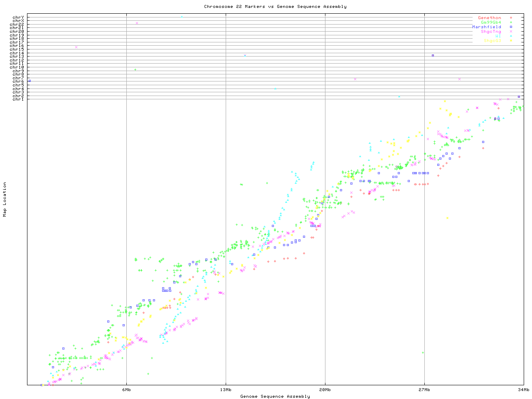Click the 27Mb x-axis tick label

coord(424,390)
